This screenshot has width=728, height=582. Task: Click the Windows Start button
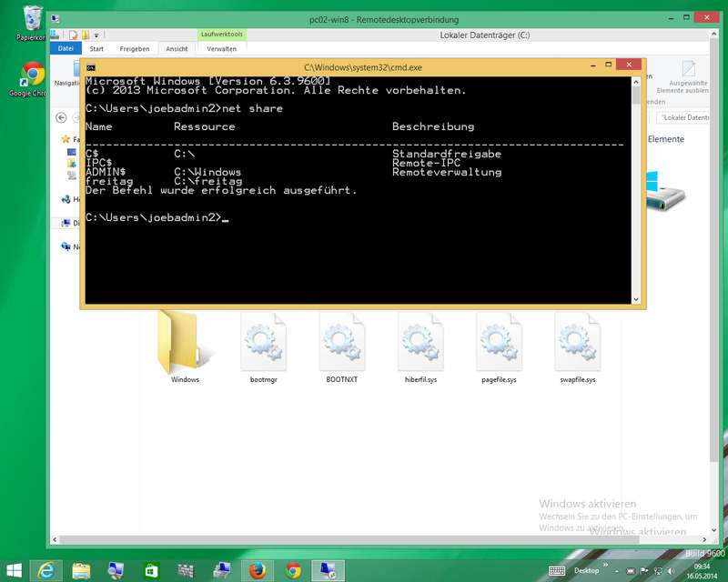pyautogui.click(x=15, y=570)
